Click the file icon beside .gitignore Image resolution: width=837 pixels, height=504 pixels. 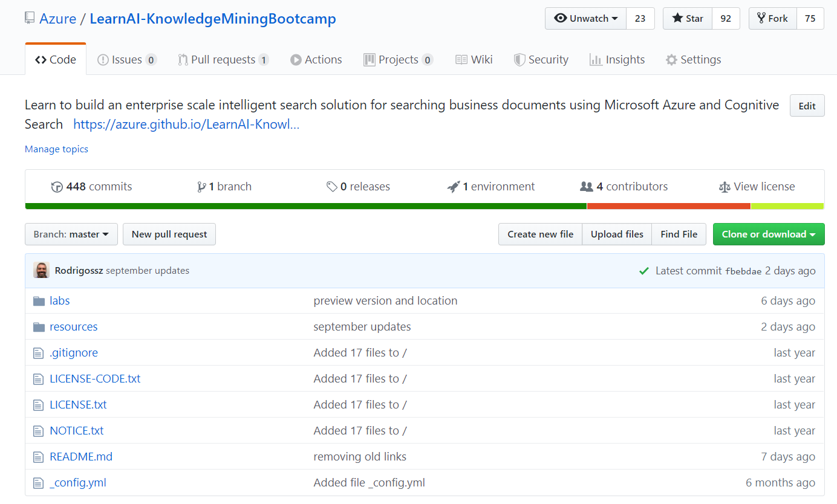(x=39, y=353)
